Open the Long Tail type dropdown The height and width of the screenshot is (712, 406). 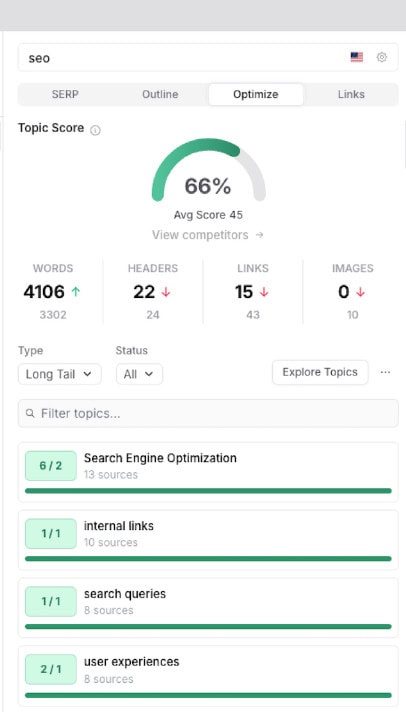pyautogui.click(x=59, y=374)
